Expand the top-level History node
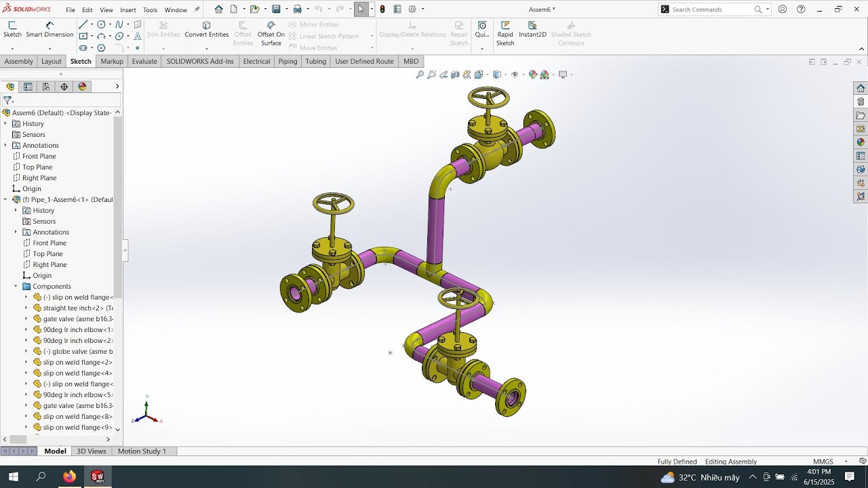This screenshot has width=868, height=488. click(5, 123)
